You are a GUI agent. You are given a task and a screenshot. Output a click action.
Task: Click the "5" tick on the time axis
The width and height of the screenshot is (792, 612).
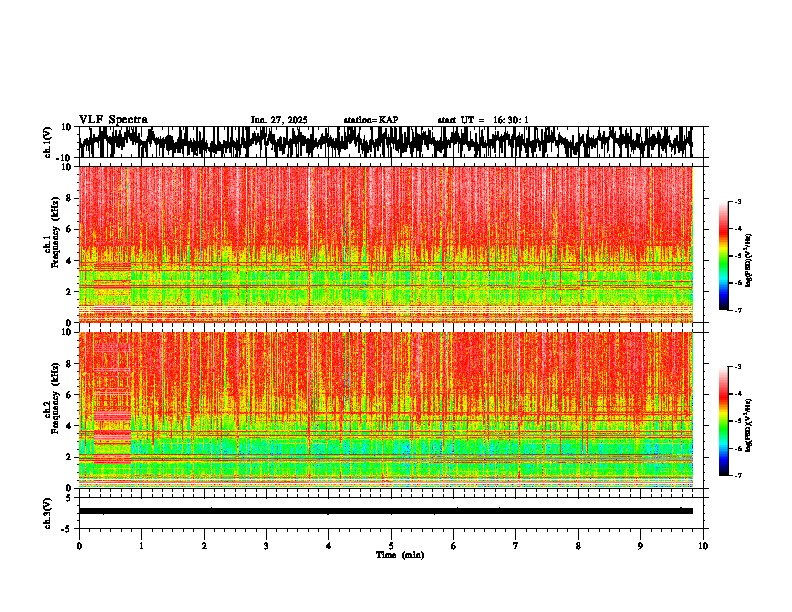391,546
